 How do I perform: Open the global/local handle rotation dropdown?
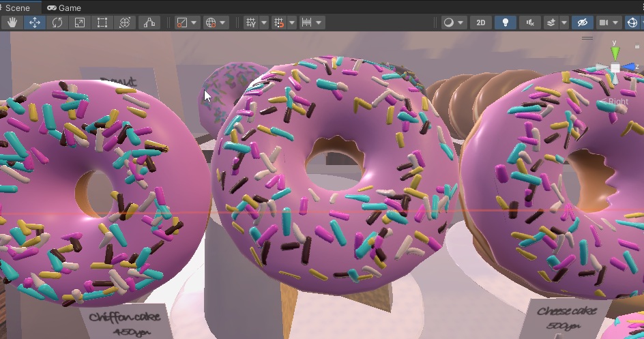pos(216,23)
